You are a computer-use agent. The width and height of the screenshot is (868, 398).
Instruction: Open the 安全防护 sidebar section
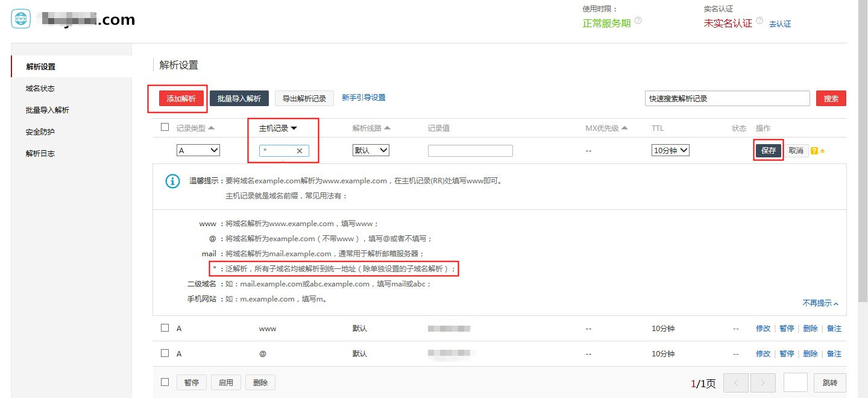click(40, 131)
